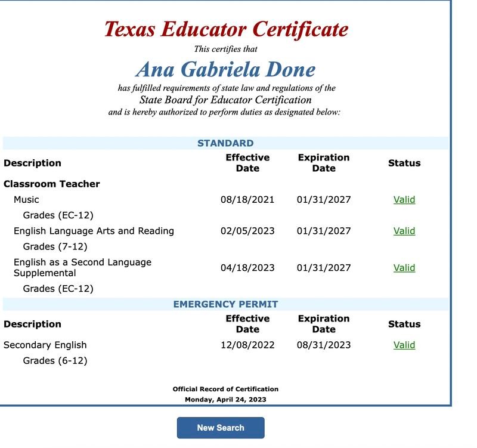Click the Grades (7-12) text

[x=55, y=246]
